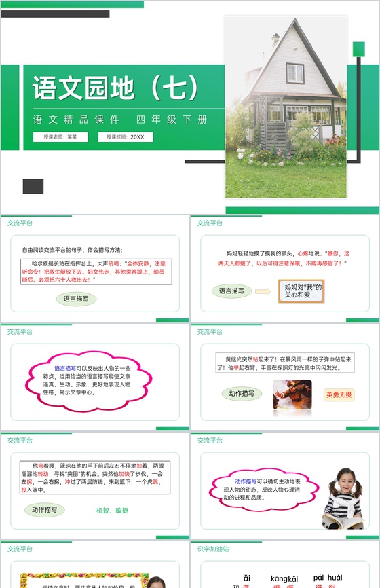The width and height of the screenshot is (380, 588).
Task: Select the 授课老师: 某某 label box
Action: point(60,137)
